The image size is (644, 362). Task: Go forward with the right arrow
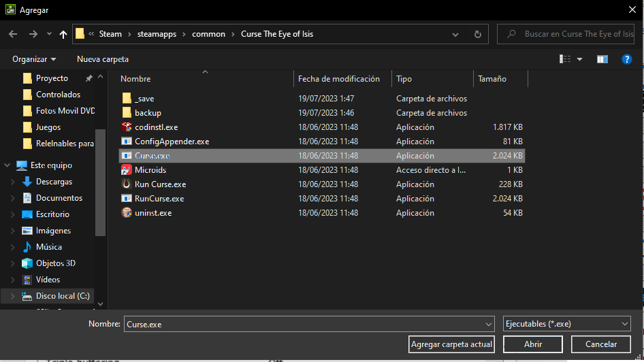(33, 34)
